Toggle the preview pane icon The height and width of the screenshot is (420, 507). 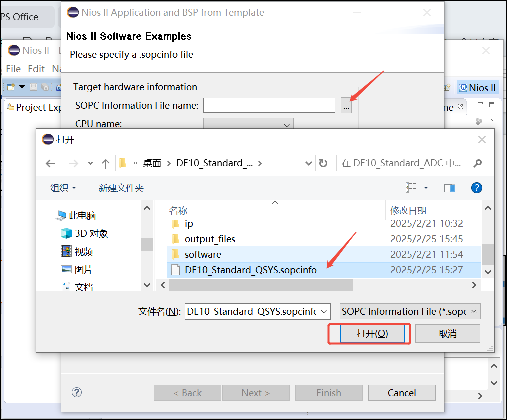pyautogui.click(x=450, y=188)
